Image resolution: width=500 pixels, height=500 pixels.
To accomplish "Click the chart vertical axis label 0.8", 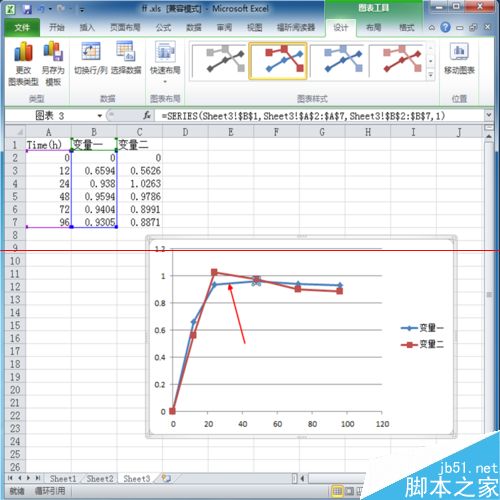I will 160,303.
